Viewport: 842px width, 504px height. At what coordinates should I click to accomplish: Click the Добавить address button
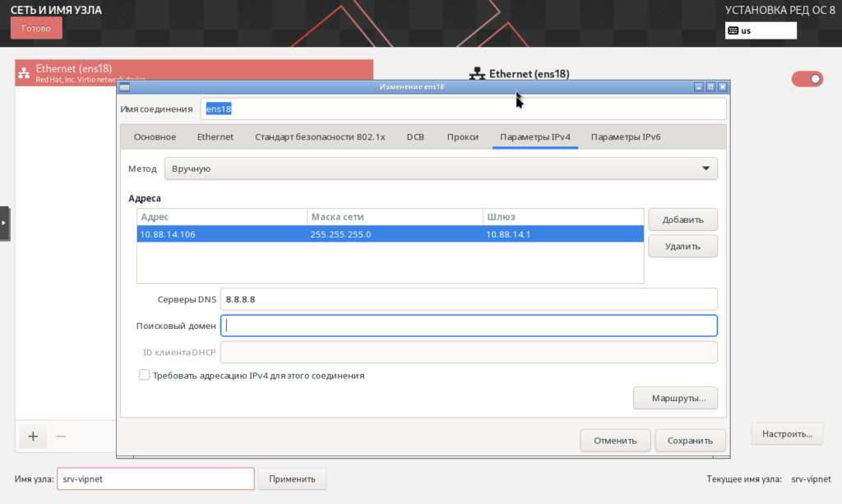[x=682, y=220]
